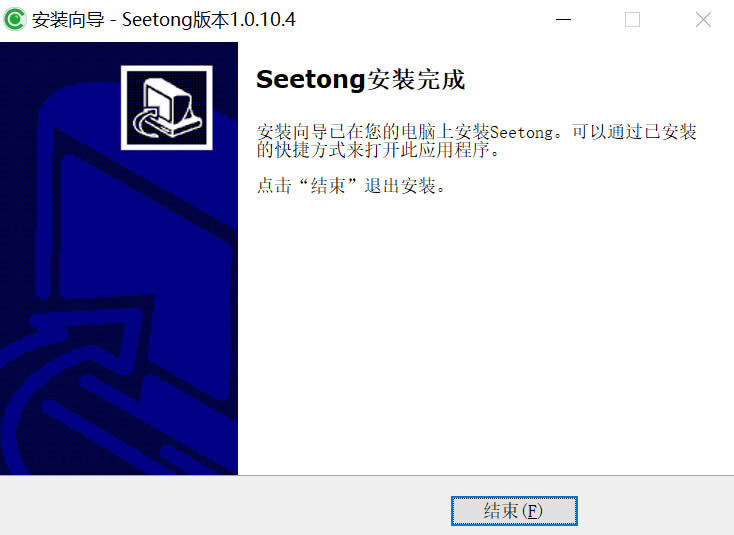Image resolution: width=734 pixels, height=535 pixels.
Task: Finish installation with the 结束(F) button
Action: click(x=514, y=511)
